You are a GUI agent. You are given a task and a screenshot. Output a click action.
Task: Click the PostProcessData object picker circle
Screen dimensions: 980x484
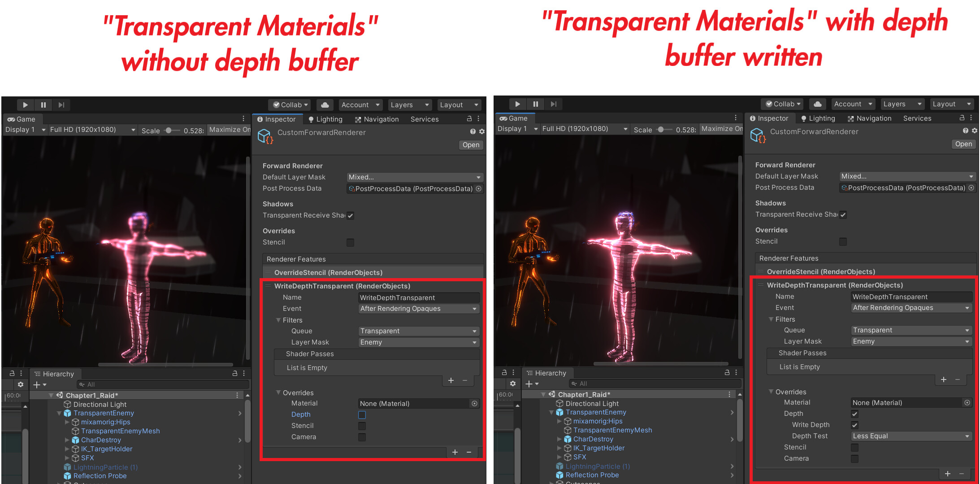[x=478, y=188]
